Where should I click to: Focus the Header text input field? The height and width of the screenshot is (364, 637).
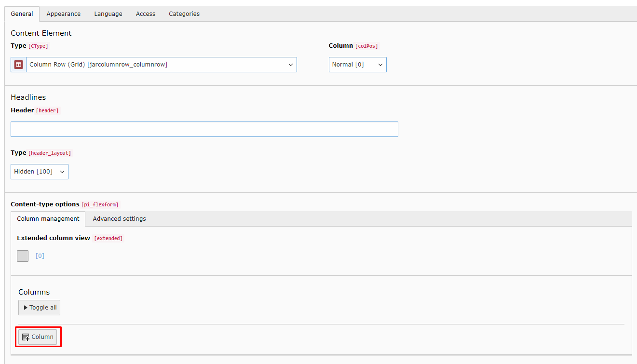coord(204,129)
